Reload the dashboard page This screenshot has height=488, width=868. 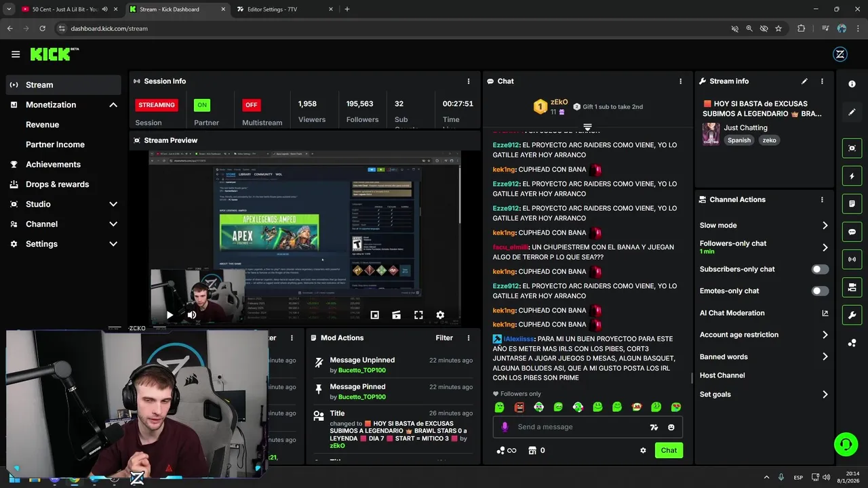42,28
